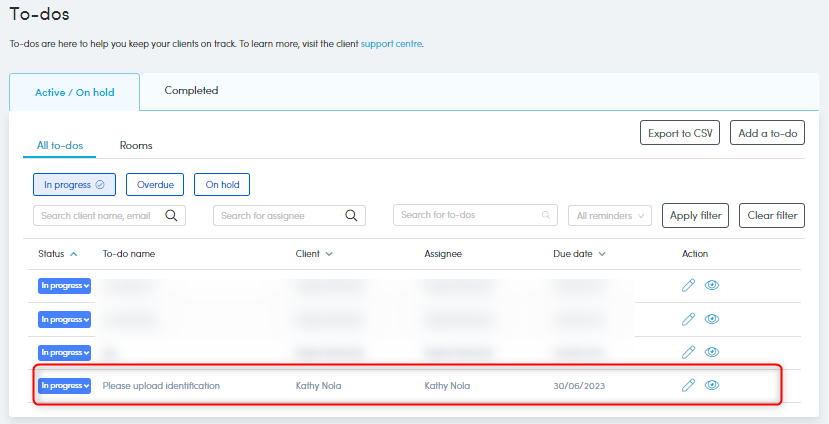Switch to the Completed tab

pyautogui.click(x=191, y=91)
